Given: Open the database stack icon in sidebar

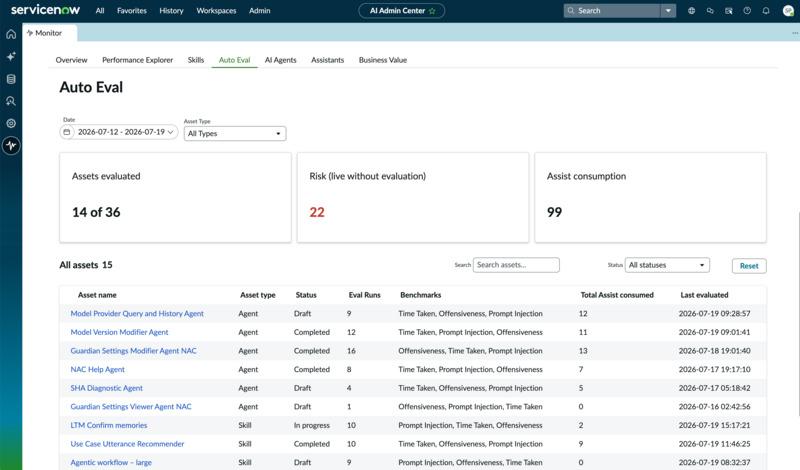Looking at the screenshot, I should coord(11,79).
